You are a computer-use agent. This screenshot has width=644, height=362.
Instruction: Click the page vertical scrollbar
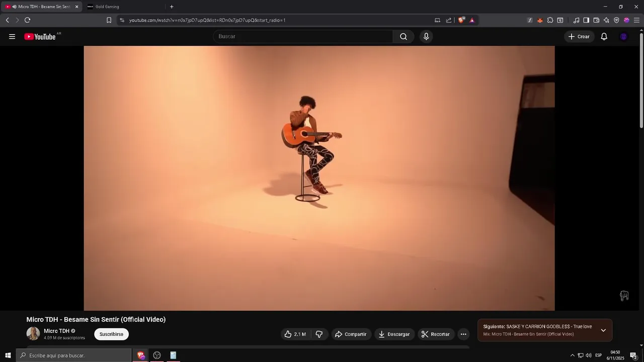(641, 80)
